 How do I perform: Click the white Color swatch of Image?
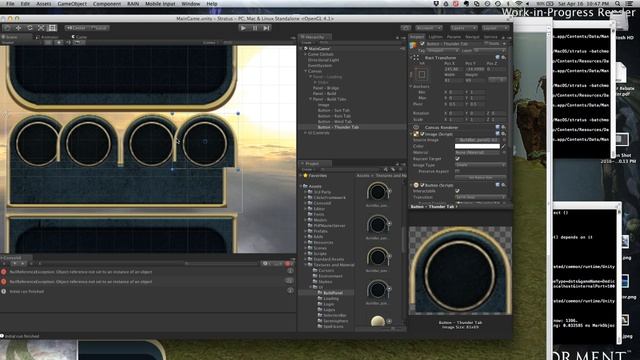[x=477, y=146]
